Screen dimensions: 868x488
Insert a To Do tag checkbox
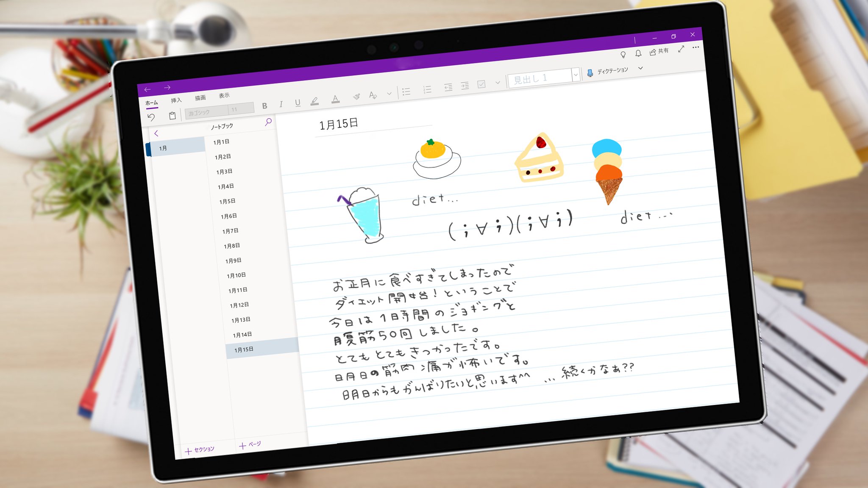(481, 85)
